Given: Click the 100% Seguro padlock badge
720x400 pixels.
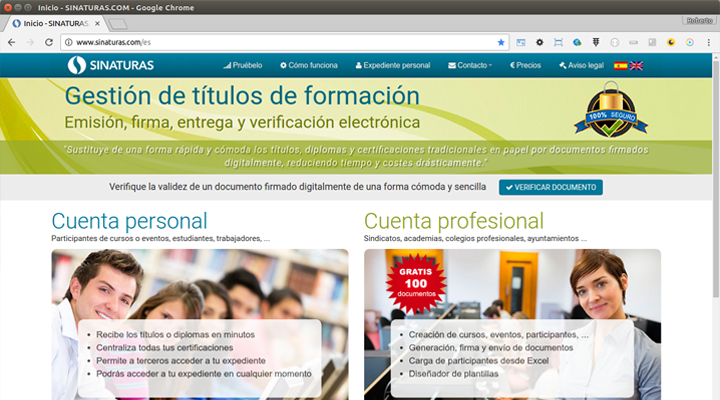Looking at the screenshot, I should click(611, 110).
